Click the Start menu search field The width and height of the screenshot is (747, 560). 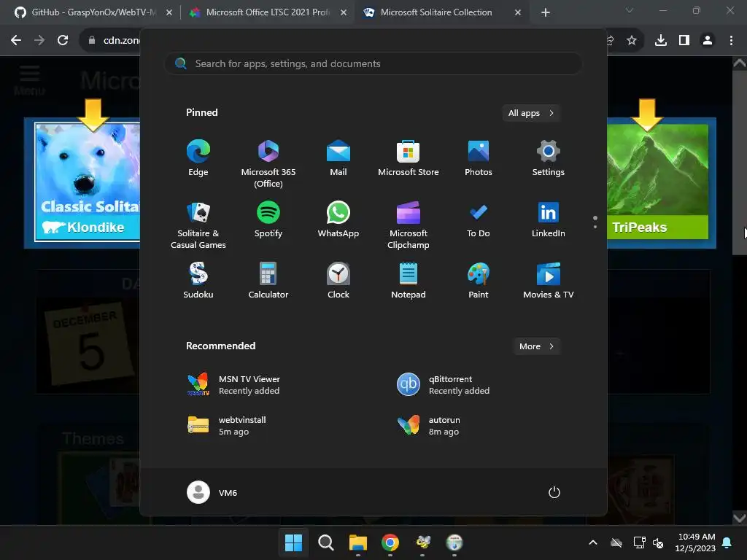373,63
